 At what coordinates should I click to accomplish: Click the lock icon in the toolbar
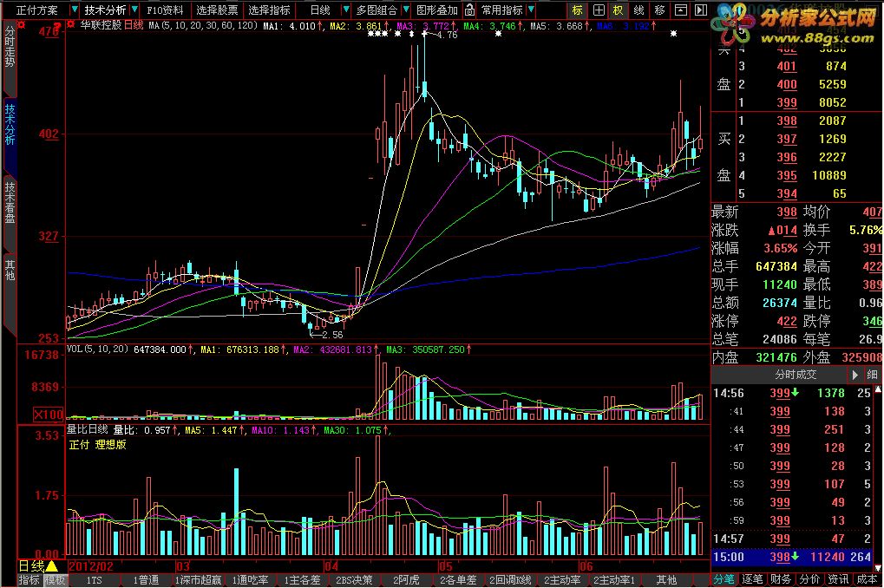pos(469,10)
